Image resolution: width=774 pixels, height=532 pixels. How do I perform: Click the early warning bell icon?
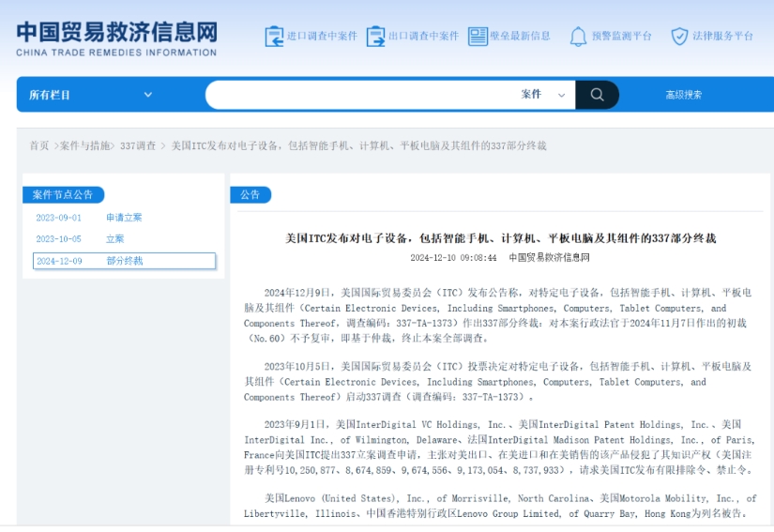click(578, 37)
